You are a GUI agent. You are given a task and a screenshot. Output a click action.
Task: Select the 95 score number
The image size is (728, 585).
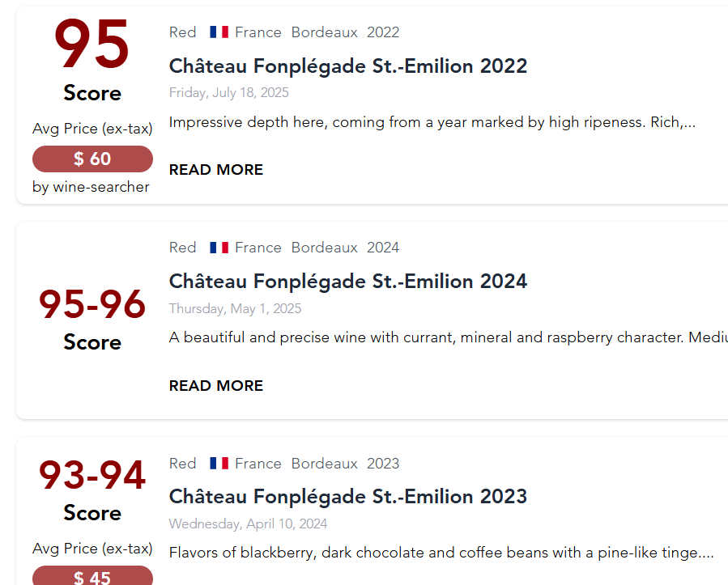(92, 45)
